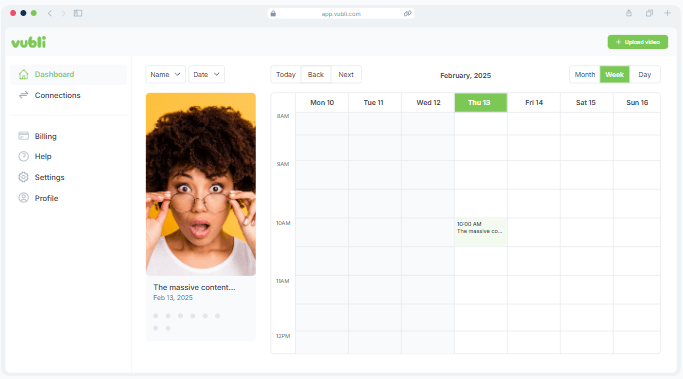Select the Mon 10 column header

pos(322,103)
